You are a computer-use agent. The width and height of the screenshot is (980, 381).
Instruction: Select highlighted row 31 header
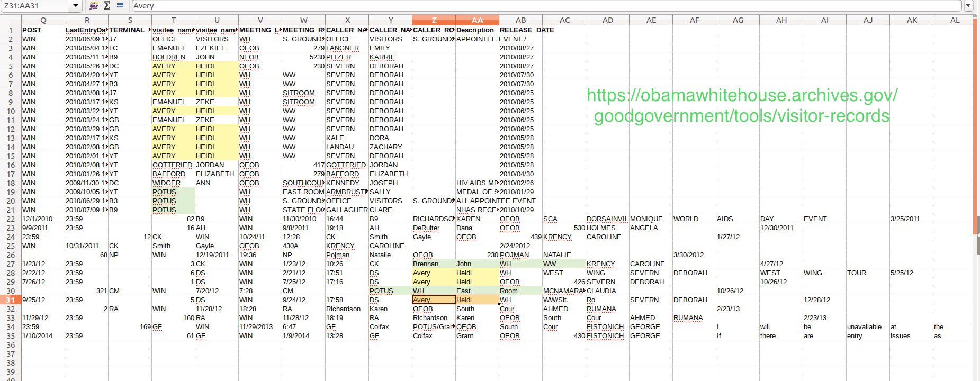pyautogui.click(x=11, y=300)
